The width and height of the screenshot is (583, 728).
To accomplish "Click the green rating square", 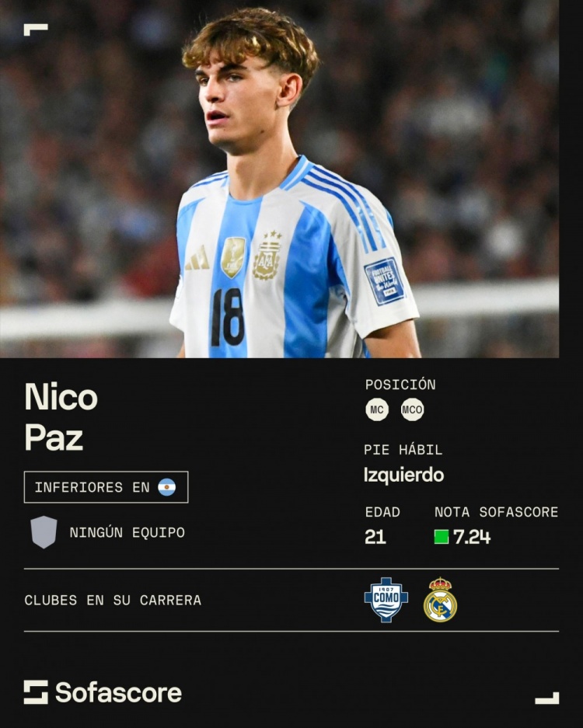I will point(442,537).
